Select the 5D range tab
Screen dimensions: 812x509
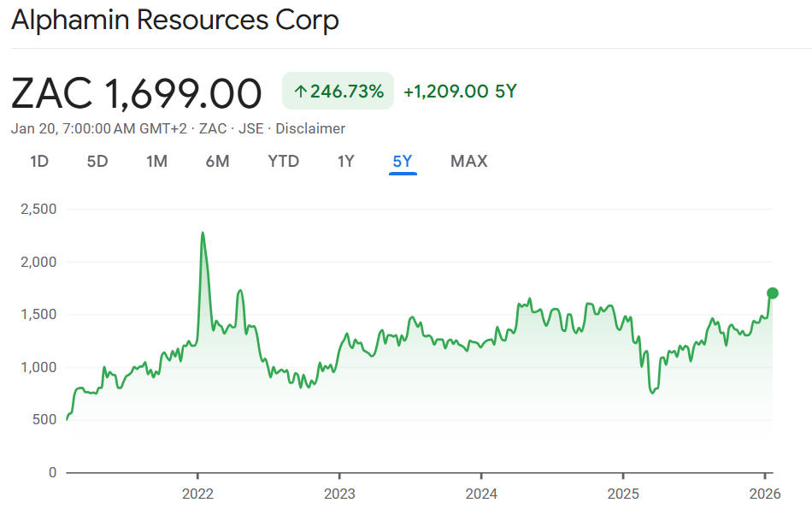click(97, 161)
